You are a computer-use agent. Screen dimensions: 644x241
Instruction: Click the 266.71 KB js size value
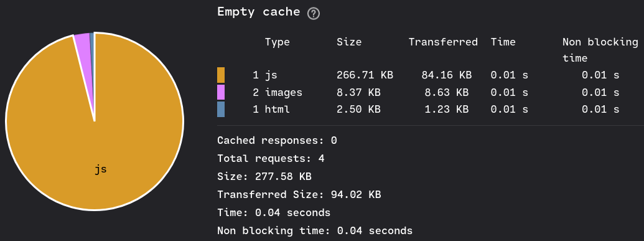point(365,75)
